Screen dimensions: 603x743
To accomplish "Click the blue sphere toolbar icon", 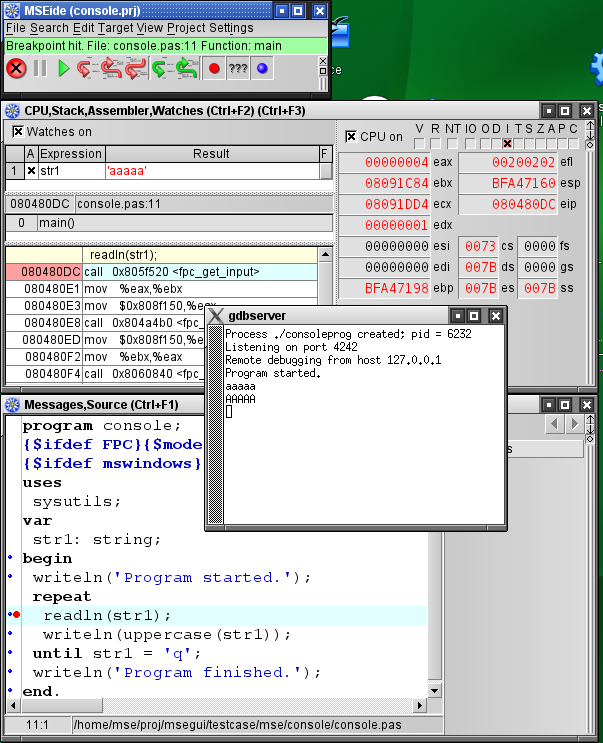I will pos(262,69).
